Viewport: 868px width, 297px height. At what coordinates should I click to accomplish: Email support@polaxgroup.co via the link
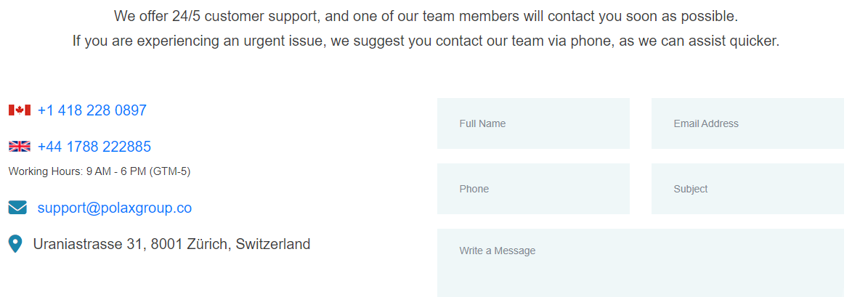[115, 208]
